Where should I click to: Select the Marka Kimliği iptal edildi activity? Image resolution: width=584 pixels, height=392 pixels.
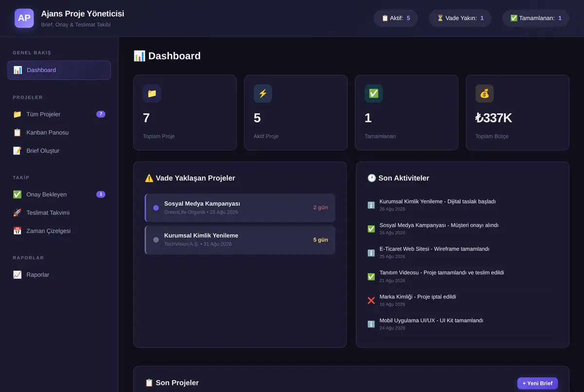pyautogui.click(x=462, y=300)
